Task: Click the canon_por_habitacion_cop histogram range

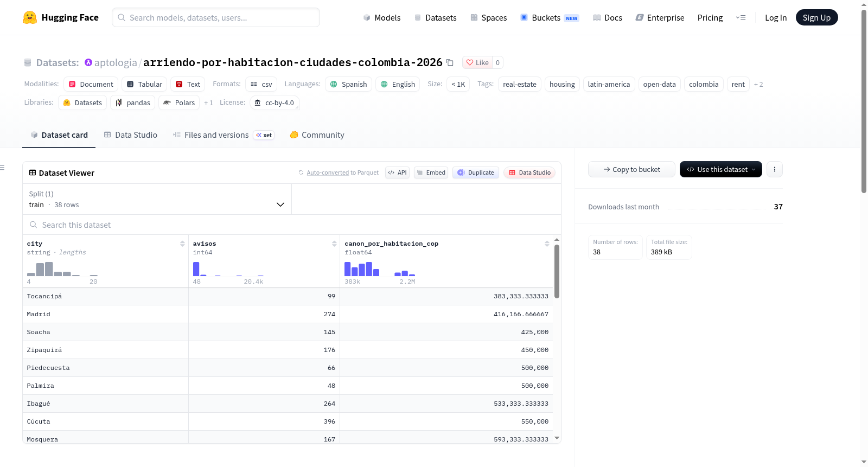Action: (380, 268)
